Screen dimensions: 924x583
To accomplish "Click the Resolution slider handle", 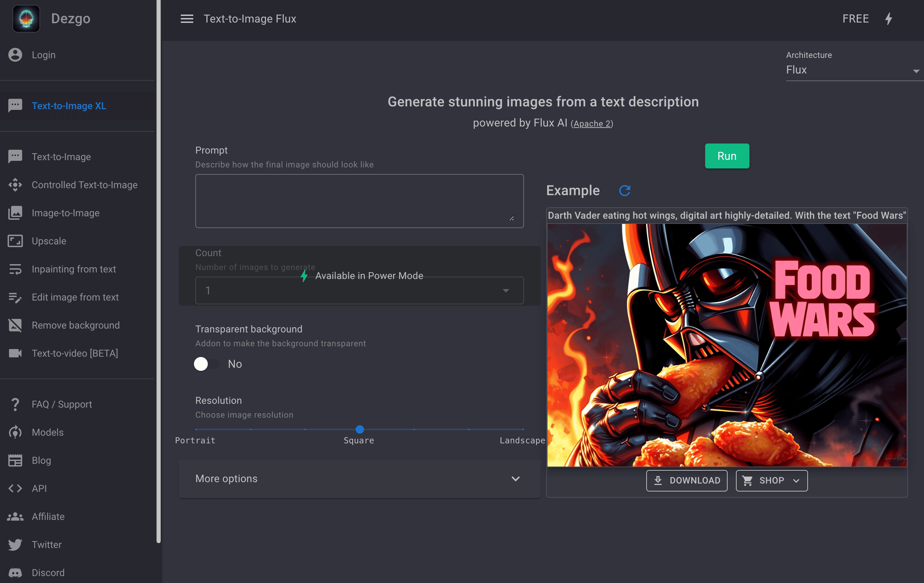I will click(x=359, y=429).
